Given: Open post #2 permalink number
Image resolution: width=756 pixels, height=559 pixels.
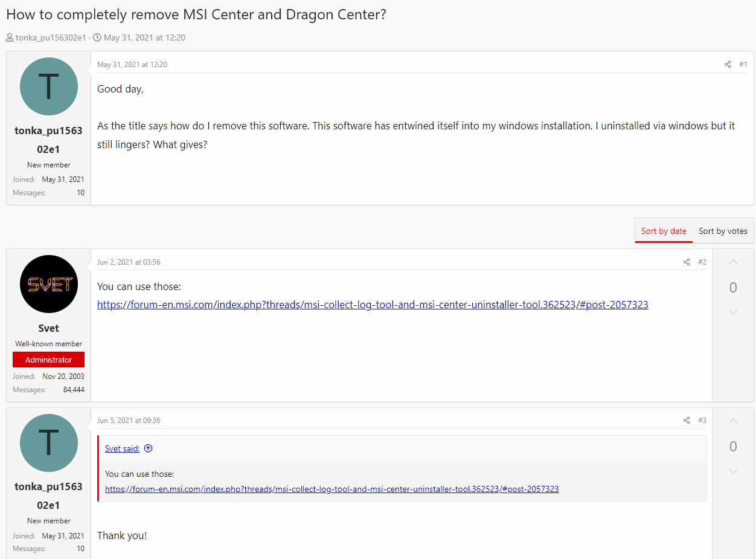Looking at the screenshot, I should pyautogui.click(x=702, y=262).
